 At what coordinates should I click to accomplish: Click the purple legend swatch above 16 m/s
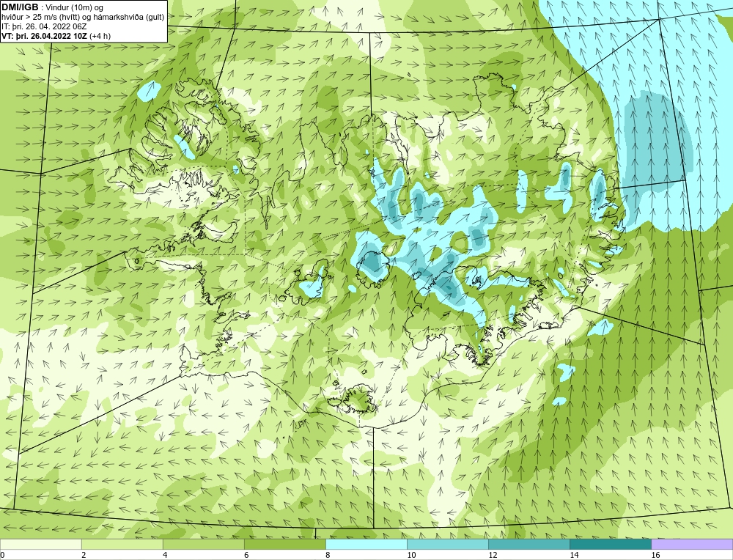(x=692, y=544)
